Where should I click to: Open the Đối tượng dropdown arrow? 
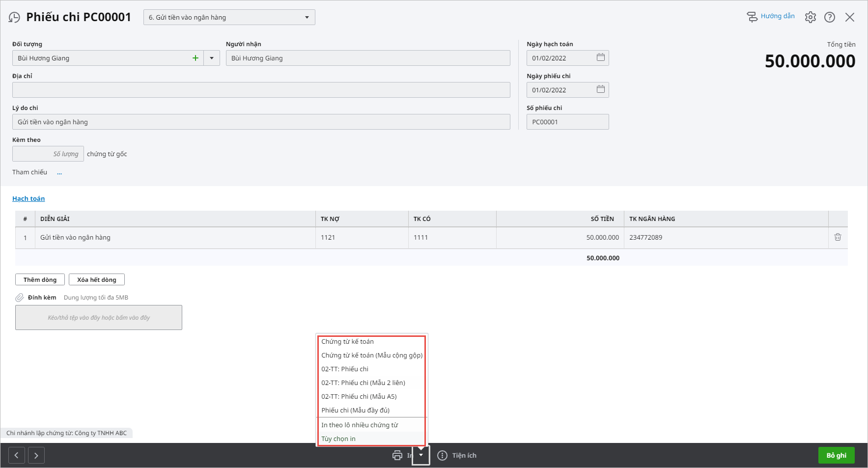(212, 58)
